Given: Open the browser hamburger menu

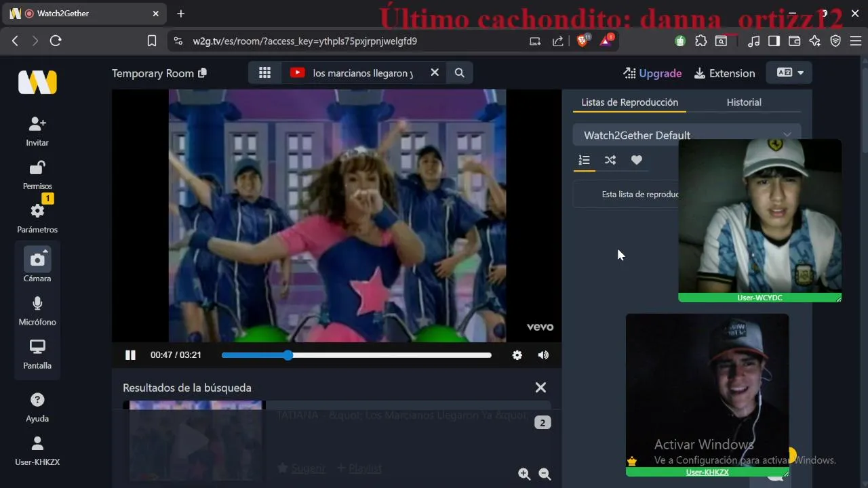Looking at the screenshot, I should tap(856, 41).
